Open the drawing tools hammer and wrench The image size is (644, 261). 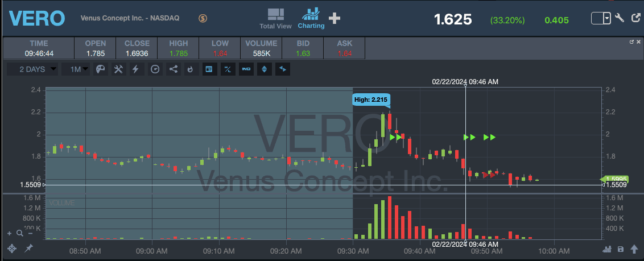coord(119,69)
